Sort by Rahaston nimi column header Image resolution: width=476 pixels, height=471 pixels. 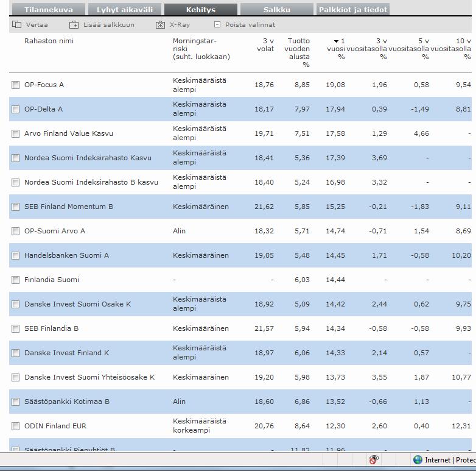coord(49,41)
